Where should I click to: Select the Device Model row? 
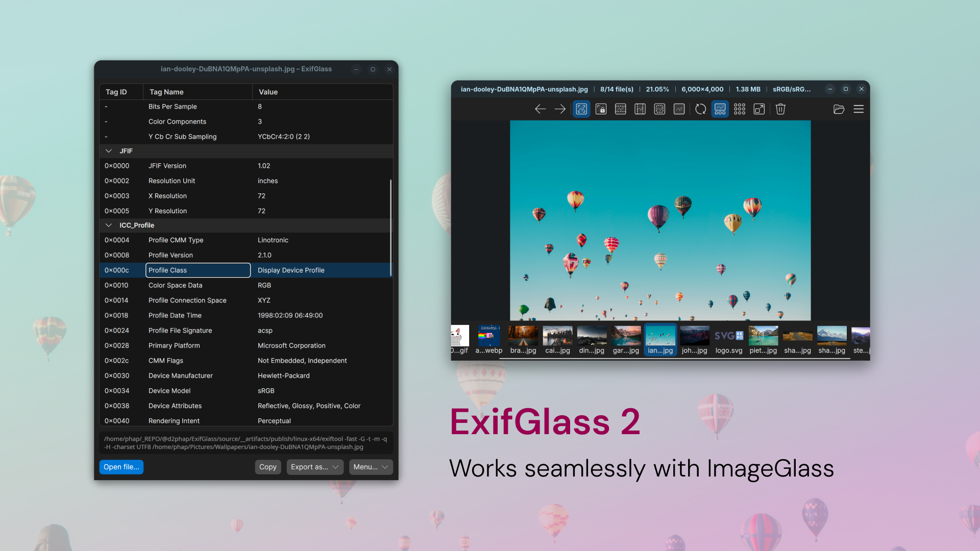246,391
